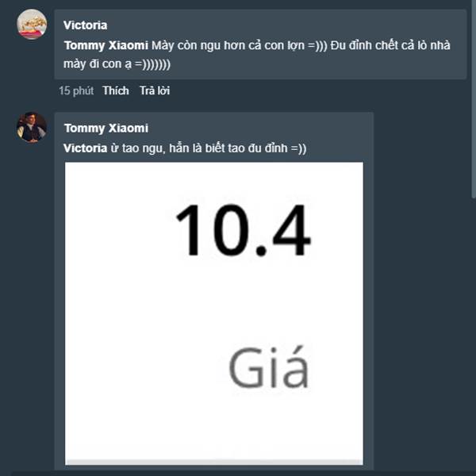This screenshot has width=476, height=476.
Task: Open the Tommy Xiaomi mention inside Victoria's comment
Action: 106,45
